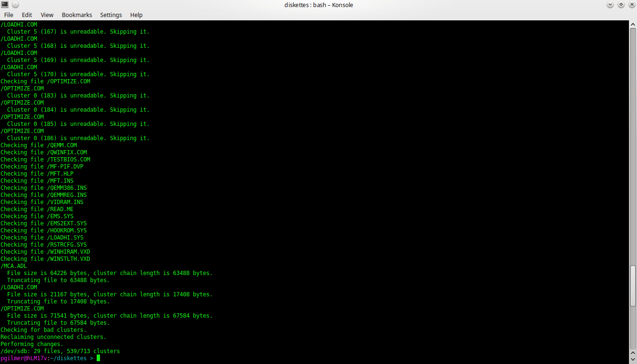This screenshot has height=364, width=637.
Task: Click 'Checking file /QEMMREG.INS' line
Action: 44,195
